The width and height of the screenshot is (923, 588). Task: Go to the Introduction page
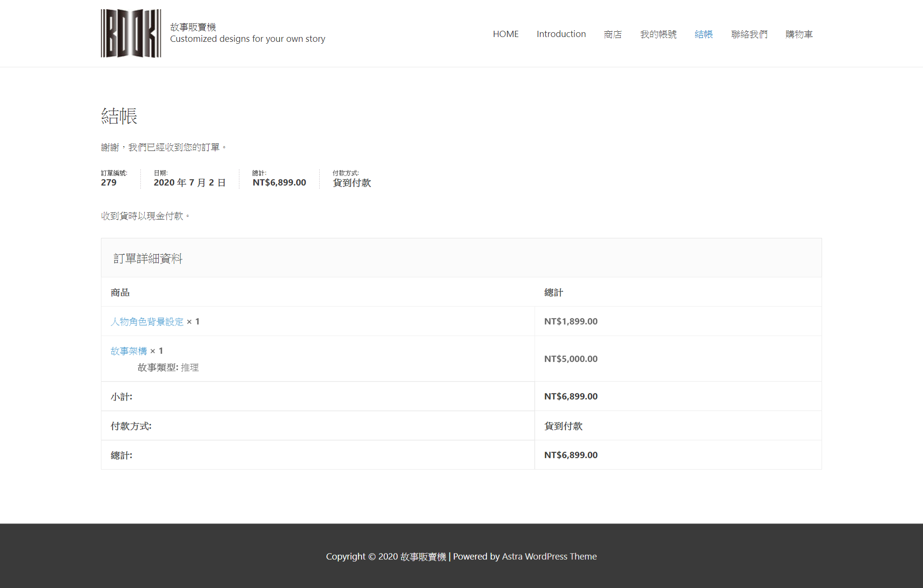click(x=561, y=34)
